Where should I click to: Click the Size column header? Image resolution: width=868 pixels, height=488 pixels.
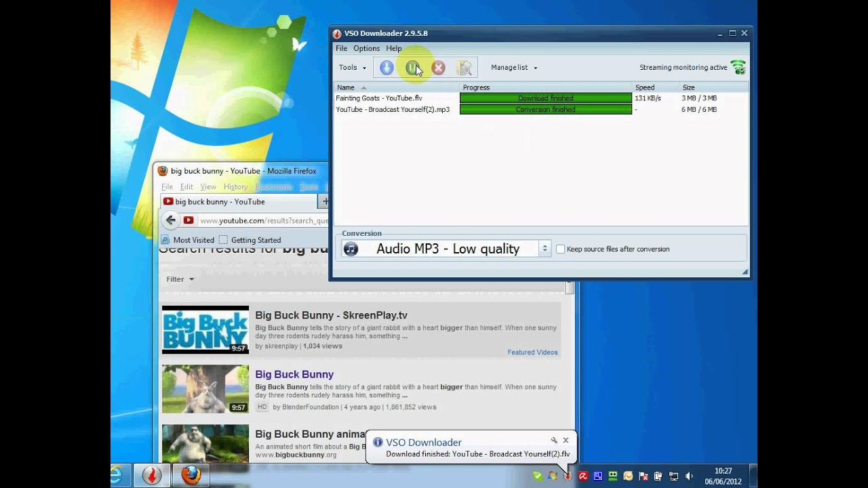coord(713,87)
